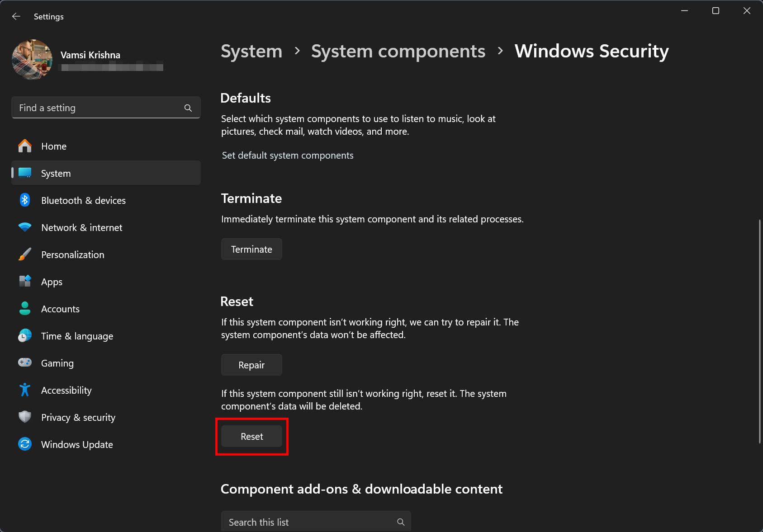The image size is (763, 532).
Task: Open Privacy & security settings
Action: tap(106, 417)
